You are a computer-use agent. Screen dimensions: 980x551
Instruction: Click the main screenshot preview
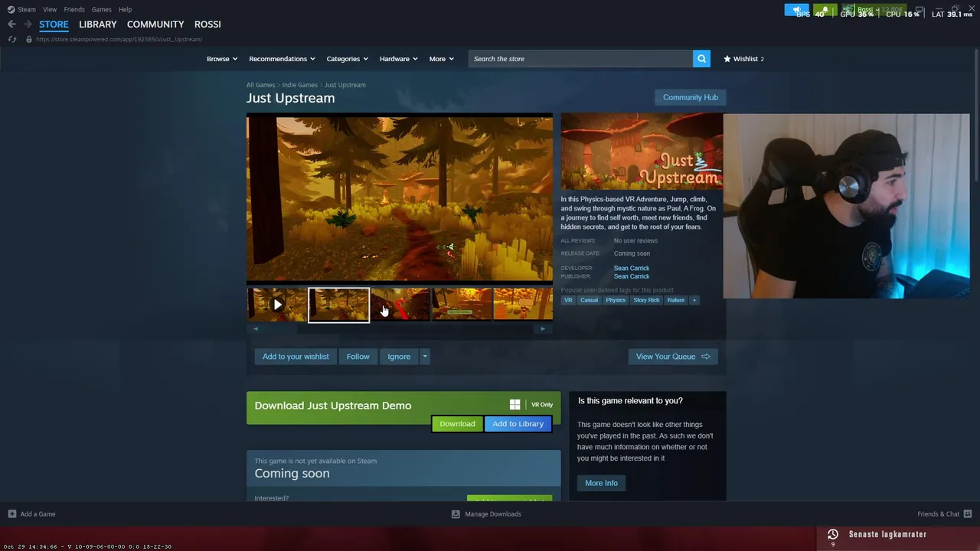399,199
